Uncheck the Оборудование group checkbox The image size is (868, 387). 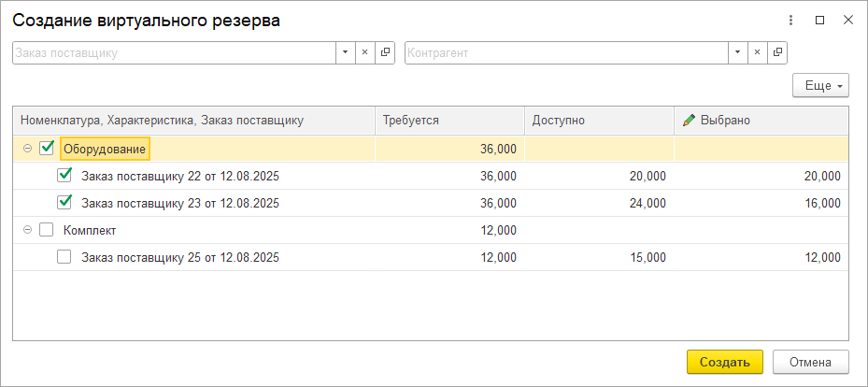[47, 149]
